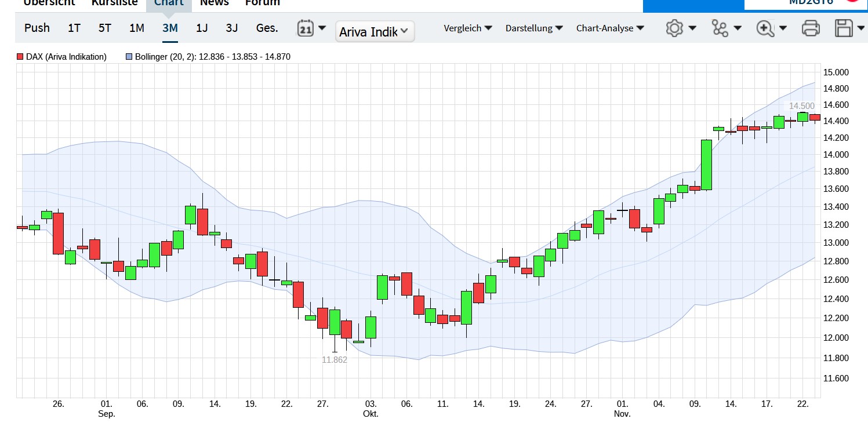Expand the Vergleich menu
The height and width of the screenshot is (426, 868).
pos(468,28)
